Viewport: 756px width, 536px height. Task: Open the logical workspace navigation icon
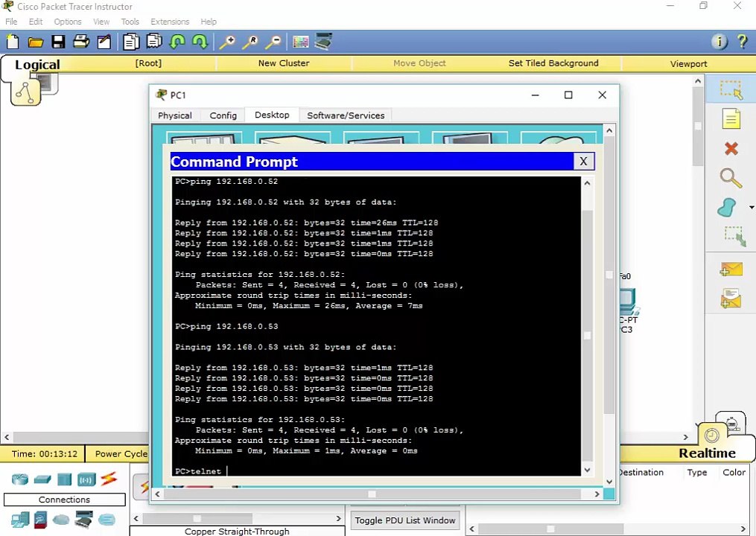(x=25, y=92)
